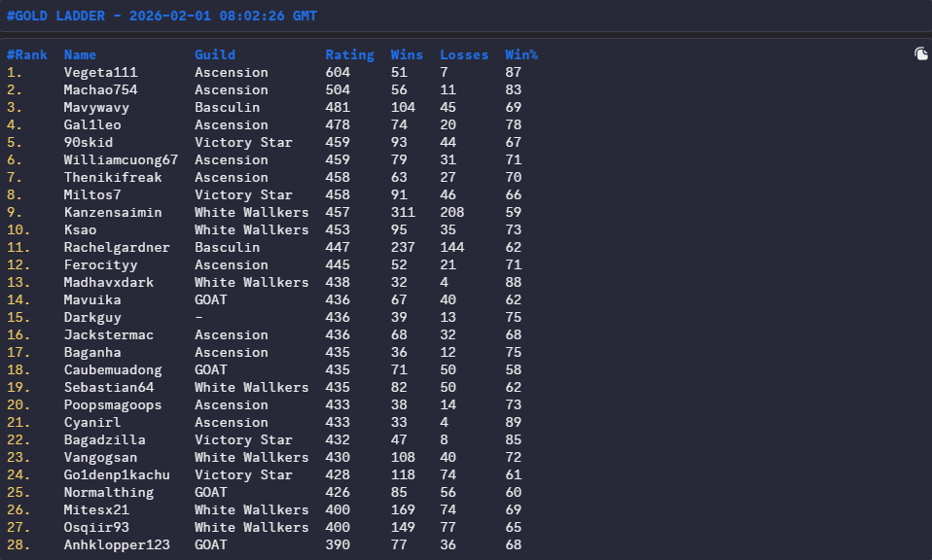Viewport: 932px width, 560px height.
Task: Click the copy code block icon
Action: [920, 54]
